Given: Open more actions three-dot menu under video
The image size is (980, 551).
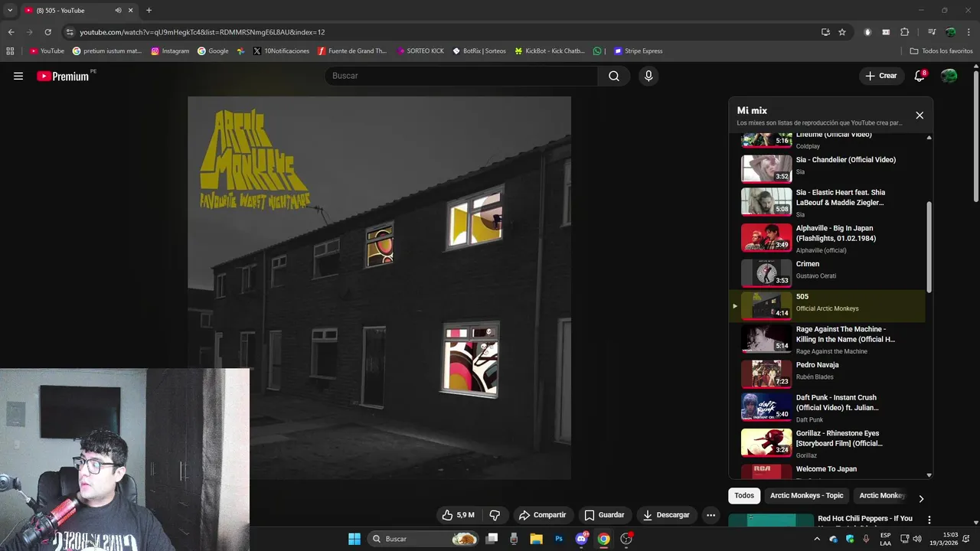Looking at the screenshot, I should pyautogui.click(x=710, y=515).
